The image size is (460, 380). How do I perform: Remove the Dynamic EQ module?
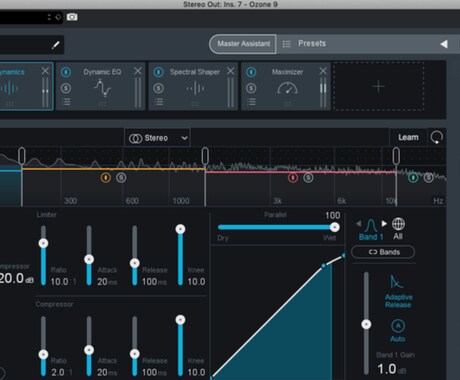click(x=138, y=71)
